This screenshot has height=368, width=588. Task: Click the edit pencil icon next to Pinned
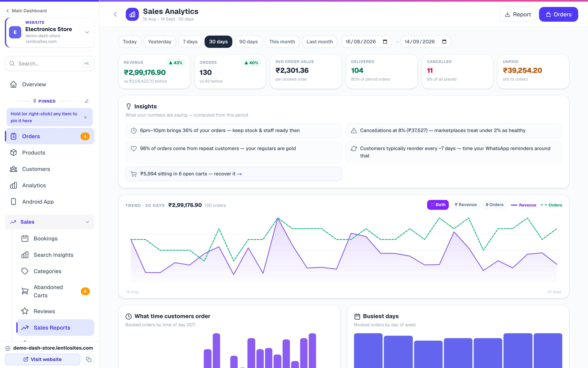(x=87, y=101)
